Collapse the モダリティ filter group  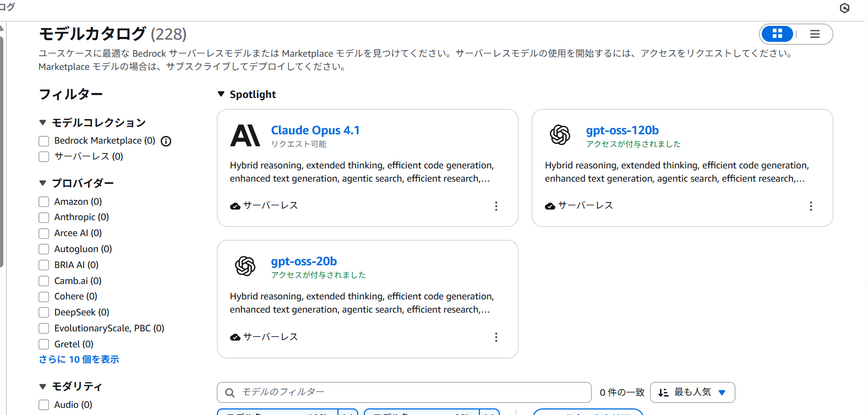click(x=43, y=386)
